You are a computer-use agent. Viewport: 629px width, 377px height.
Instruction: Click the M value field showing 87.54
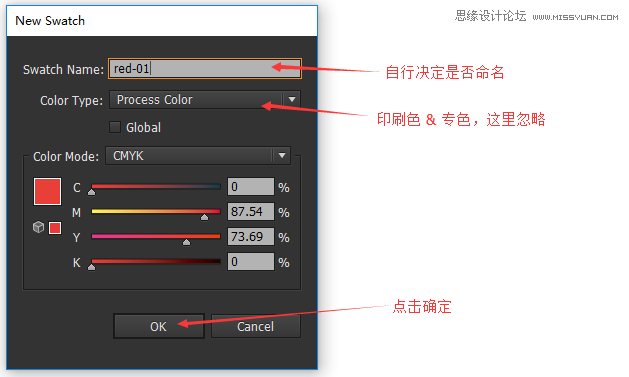pos(251,211)
